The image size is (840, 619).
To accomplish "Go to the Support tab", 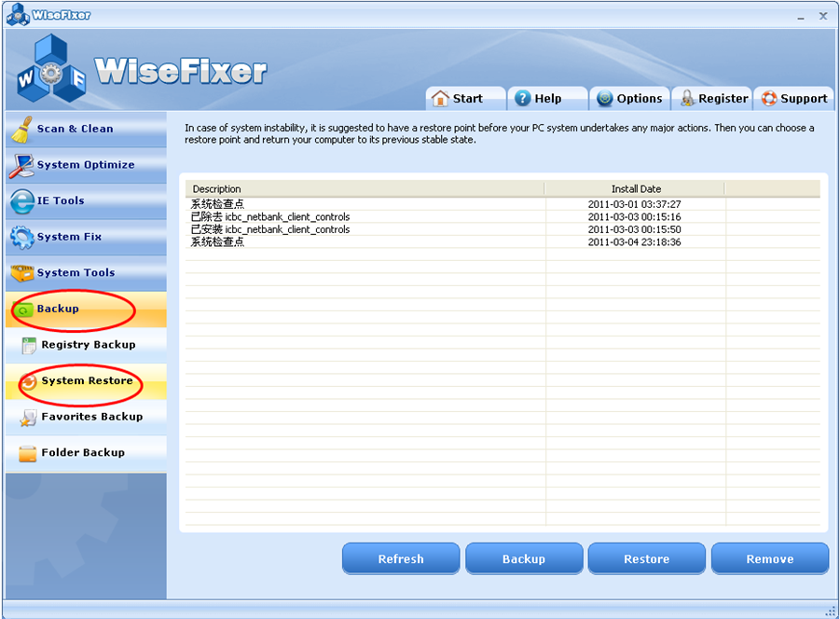I will pos(794,99).
